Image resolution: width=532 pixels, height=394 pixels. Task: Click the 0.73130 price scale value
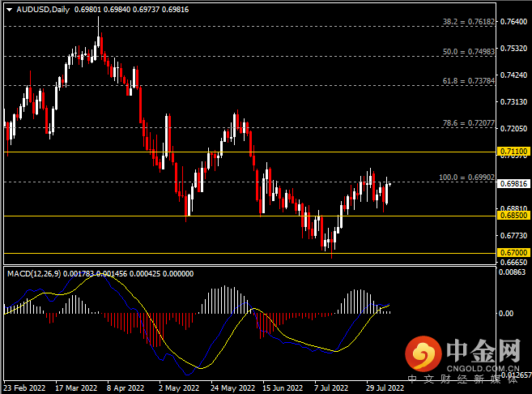514,102
